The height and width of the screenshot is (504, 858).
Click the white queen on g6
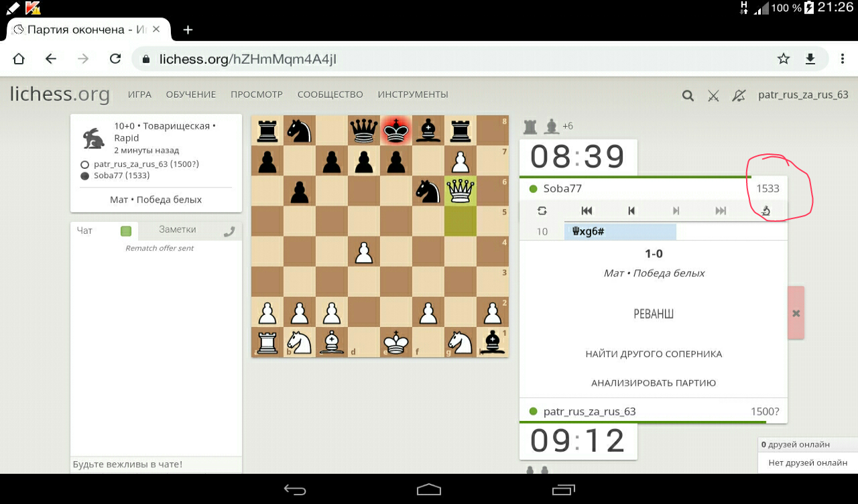click(461, 192)
